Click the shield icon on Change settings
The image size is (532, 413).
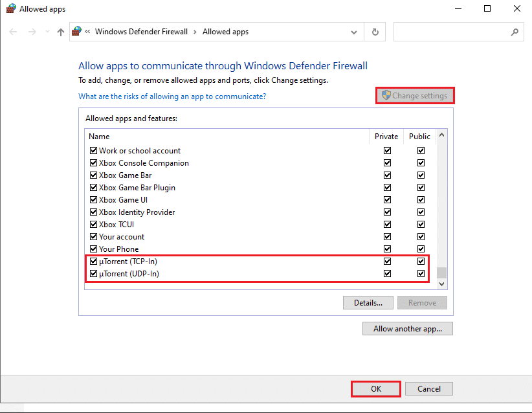386,95
